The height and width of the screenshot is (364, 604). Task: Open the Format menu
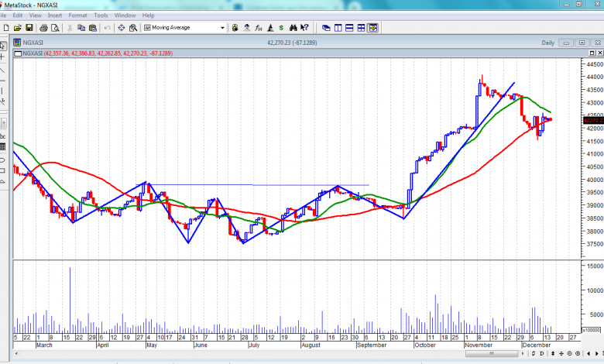tap(77, 15)
